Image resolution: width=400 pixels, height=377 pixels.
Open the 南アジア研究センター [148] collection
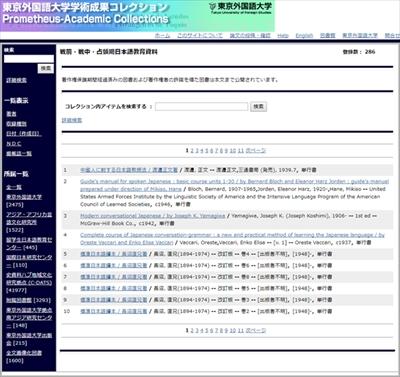pyautogui.click(x=29, y=318)
